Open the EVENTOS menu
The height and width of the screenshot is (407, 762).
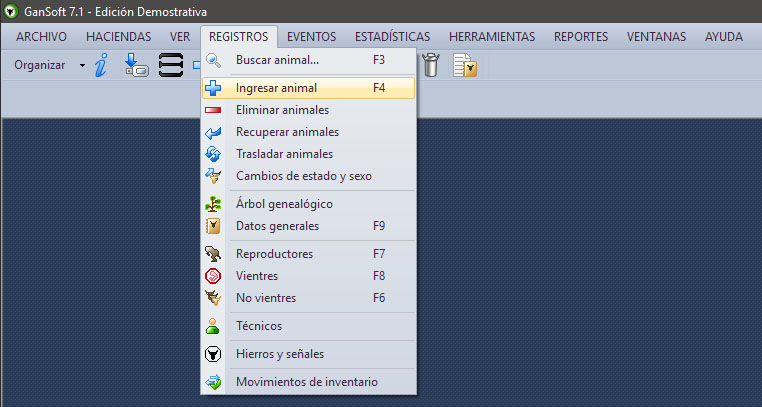tap(312, 36)
